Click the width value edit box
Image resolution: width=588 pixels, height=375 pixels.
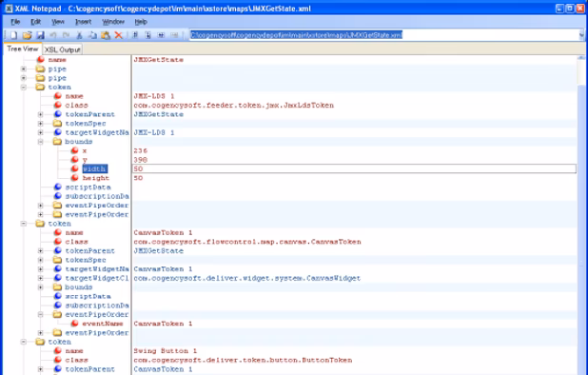(x=354, y=168)
